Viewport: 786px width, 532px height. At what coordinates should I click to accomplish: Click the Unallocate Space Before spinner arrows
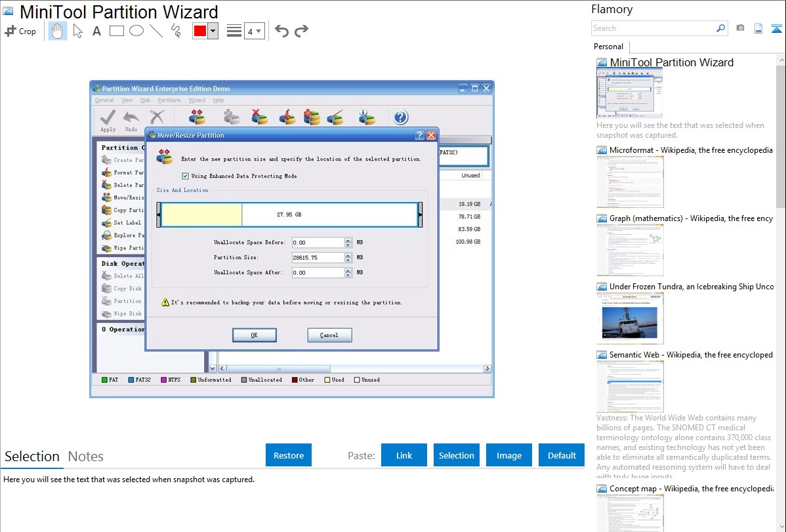[x=348, y=243]
